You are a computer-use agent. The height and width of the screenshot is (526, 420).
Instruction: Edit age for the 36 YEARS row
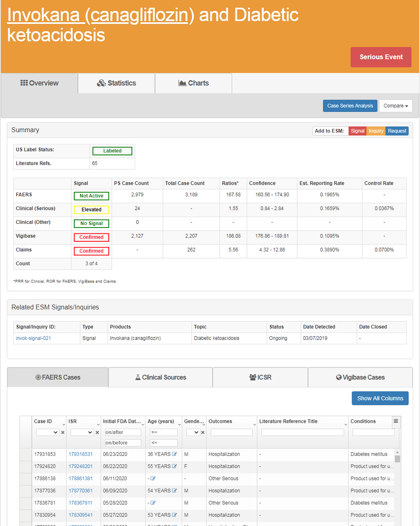point(174,454)
